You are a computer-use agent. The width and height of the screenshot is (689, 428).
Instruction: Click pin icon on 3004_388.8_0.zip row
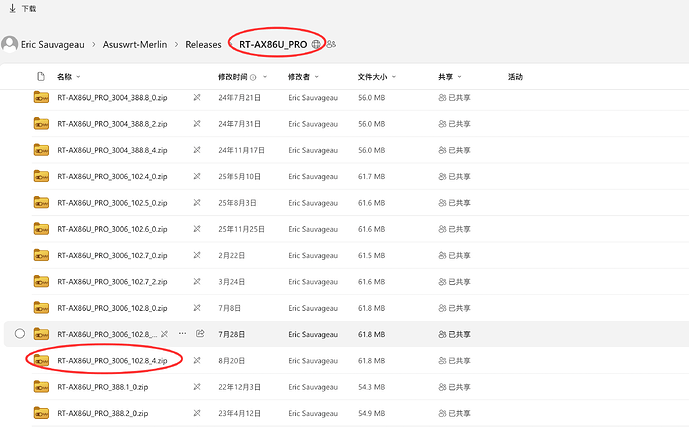coord(197,98)
